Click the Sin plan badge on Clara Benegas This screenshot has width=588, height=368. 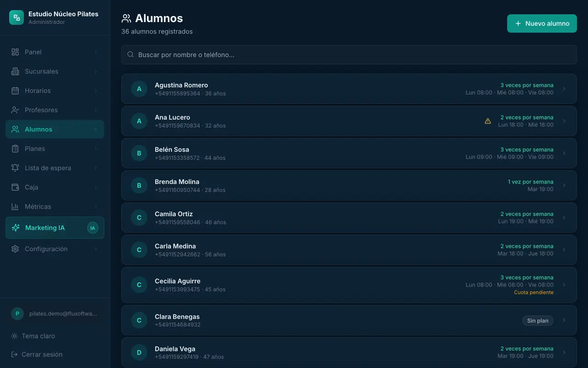pyautogui.click(x=538, y=321)
